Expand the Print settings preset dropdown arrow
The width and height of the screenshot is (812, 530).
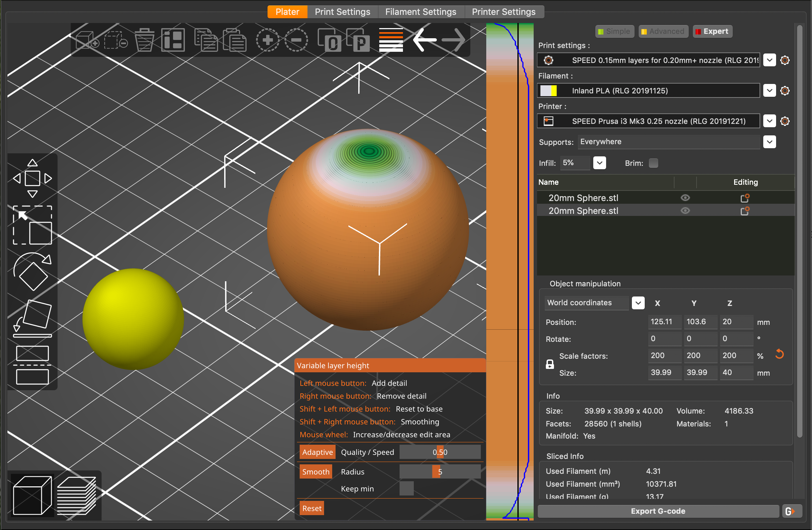(x=769, y=60)
